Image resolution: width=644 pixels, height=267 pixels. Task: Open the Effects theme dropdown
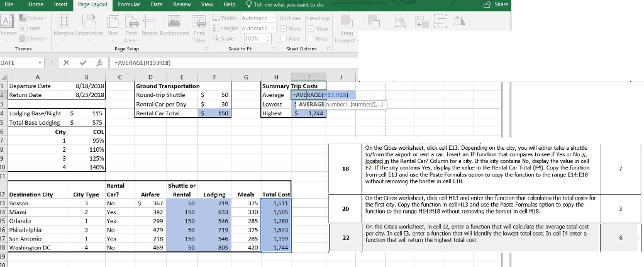pyautogui.click(x=33, y=38)
